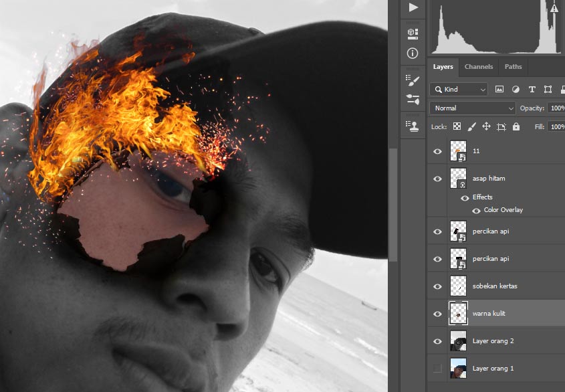The image size is (565, 392).
Task: Prevent artboard auto-nesting lock icon
Action: click(x=501, y=126)
